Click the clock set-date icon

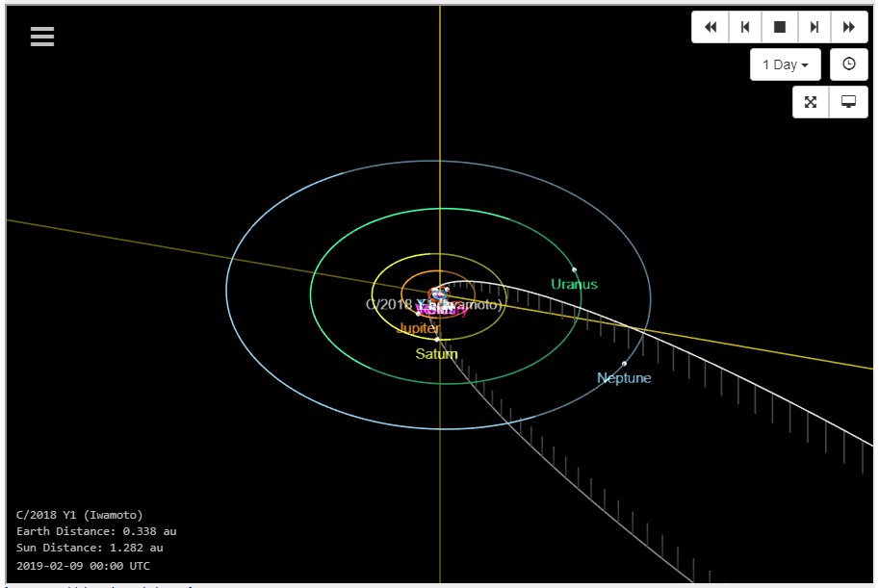pos(849,64)
